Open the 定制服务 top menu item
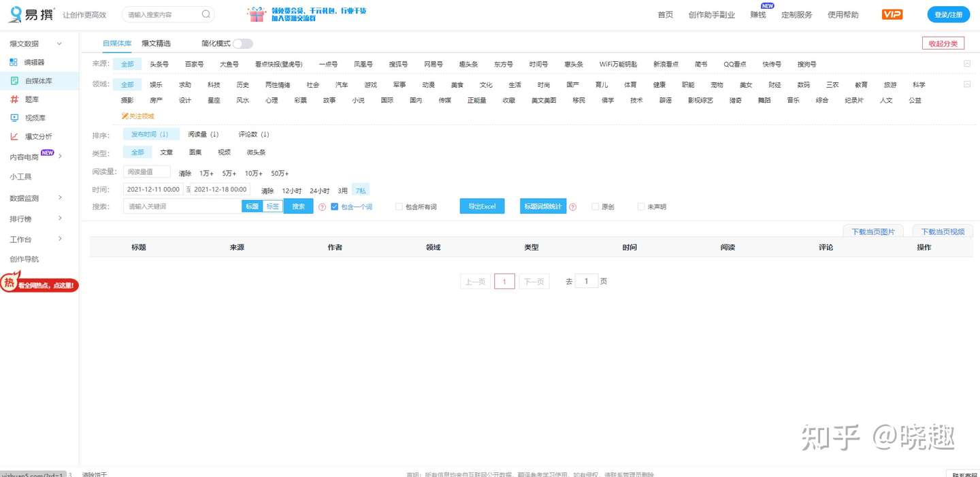980x477 pixels. 796,14
